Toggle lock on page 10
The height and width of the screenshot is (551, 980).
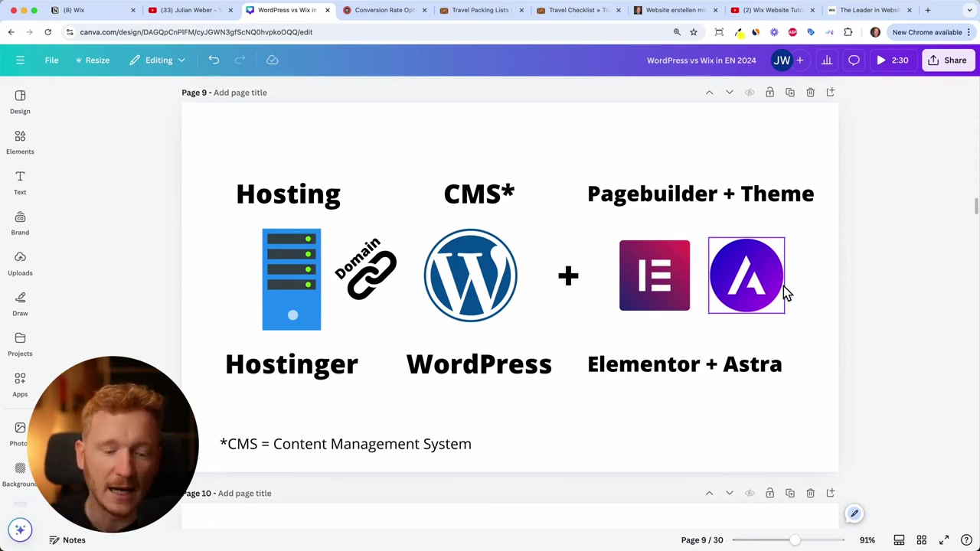coord(769,494)
